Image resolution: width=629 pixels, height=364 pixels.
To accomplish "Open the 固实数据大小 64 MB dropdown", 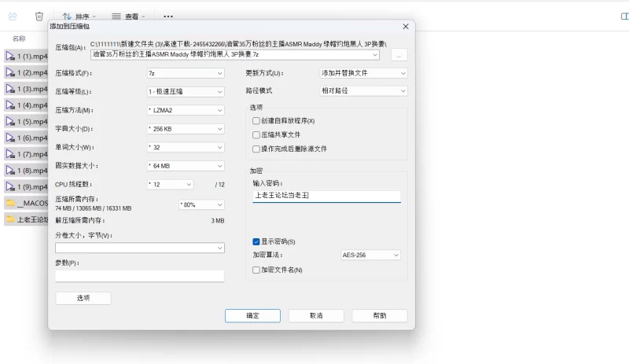I will (x=186, y=166).
